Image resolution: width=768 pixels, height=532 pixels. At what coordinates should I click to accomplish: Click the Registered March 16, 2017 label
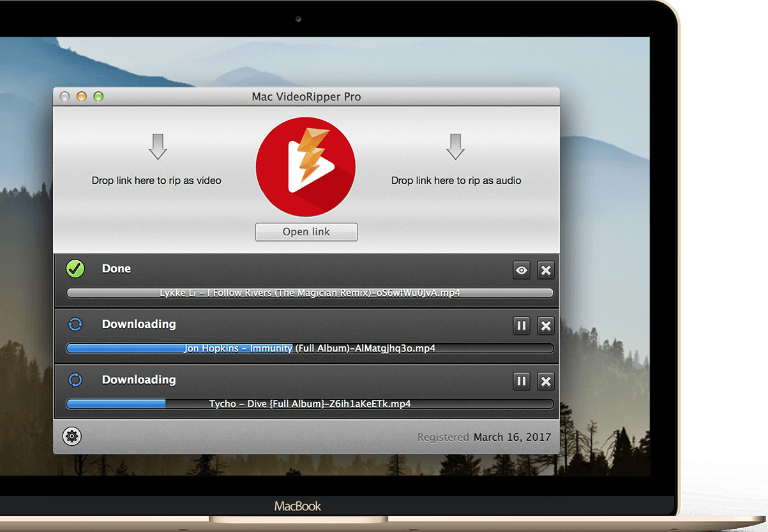point(484,437)
